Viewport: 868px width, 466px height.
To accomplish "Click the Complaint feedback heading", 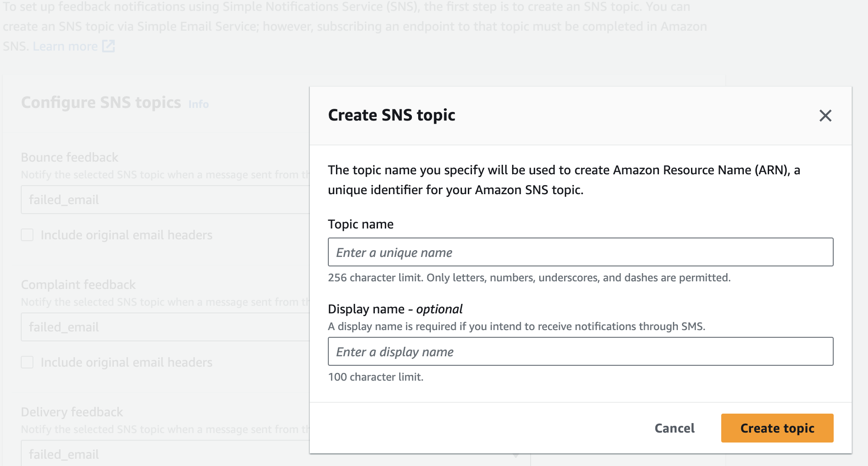I will tap(78, 284).
